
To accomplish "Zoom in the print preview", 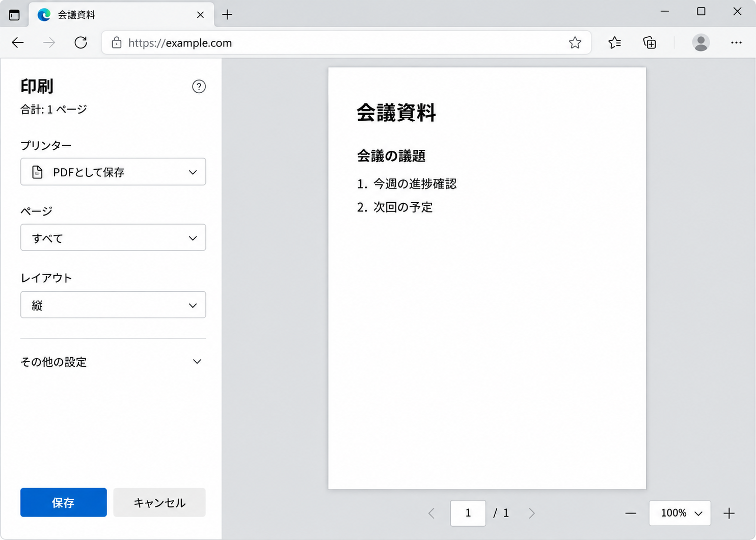I will click(729, 513).
